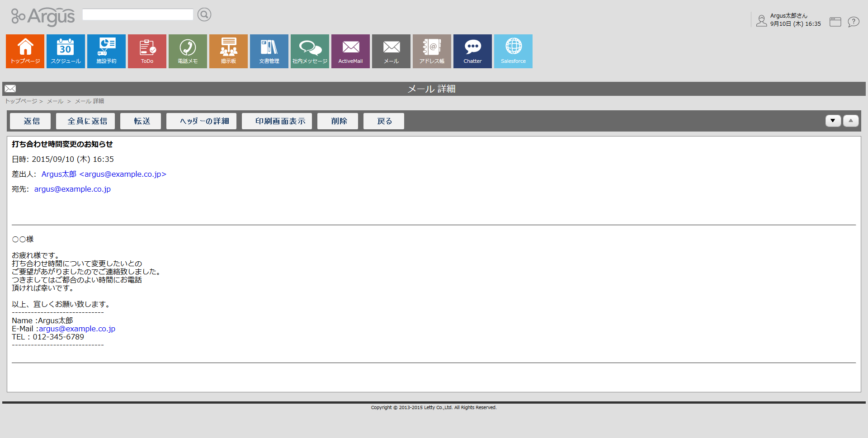
Task: Open the 掲示板 bulletin board icon
Action: (228, 51)
